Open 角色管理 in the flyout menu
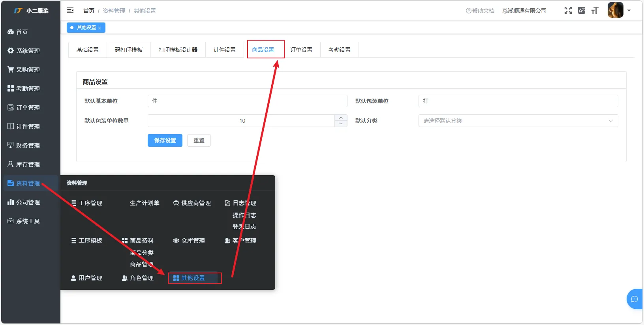The width and height of the screenshot is (644, 325). 138,278
